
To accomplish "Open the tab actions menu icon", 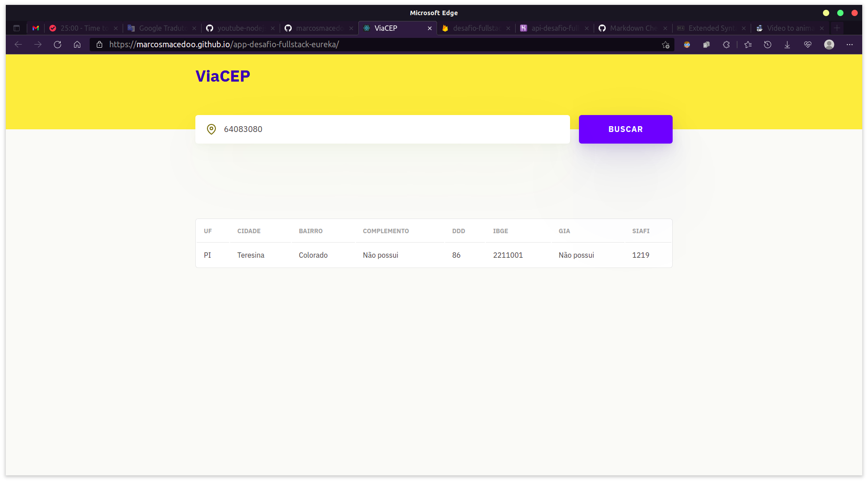I will pyautogui.click(x=17, y=28).
